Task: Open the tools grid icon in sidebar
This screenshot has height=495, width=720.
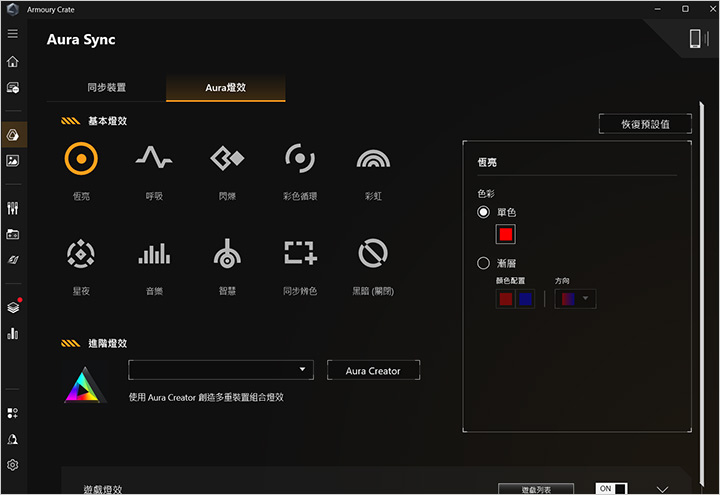Action: [x=13, y=413]
